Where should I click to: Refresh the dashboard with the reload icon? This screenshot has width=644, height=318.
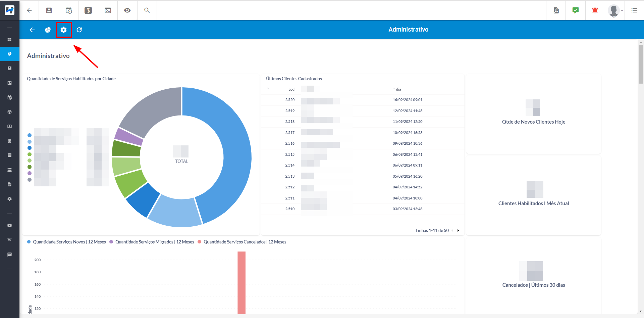(79, 30)
